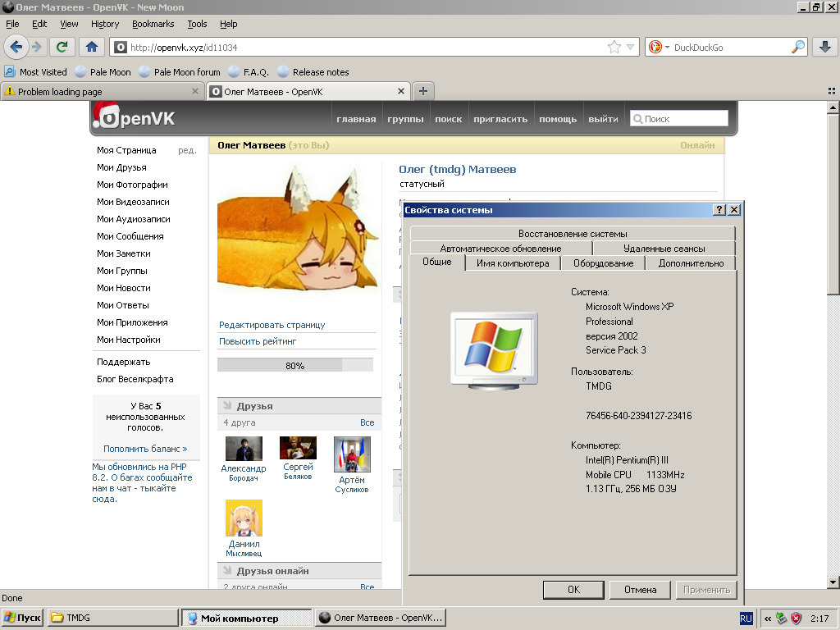Viewport: 840px width, 630px height.
Task: Select the Восстановление системы tab
Action: coord(573,234)
